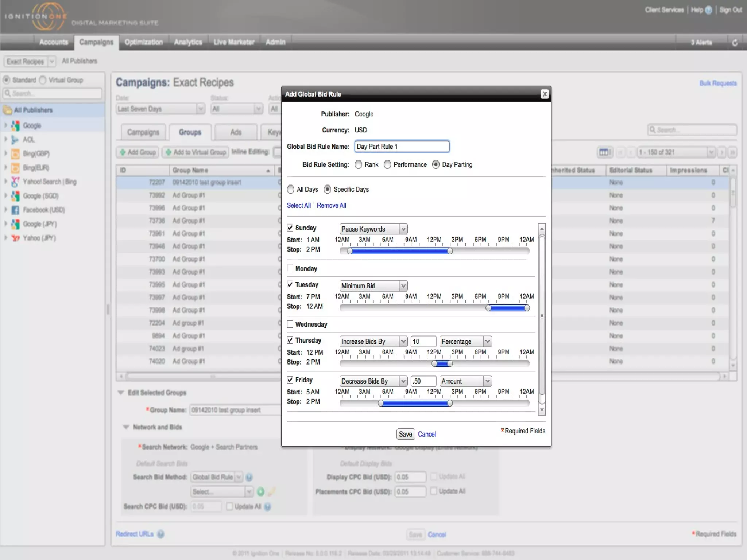Open the Analytics tab

(x=188, y=42)
